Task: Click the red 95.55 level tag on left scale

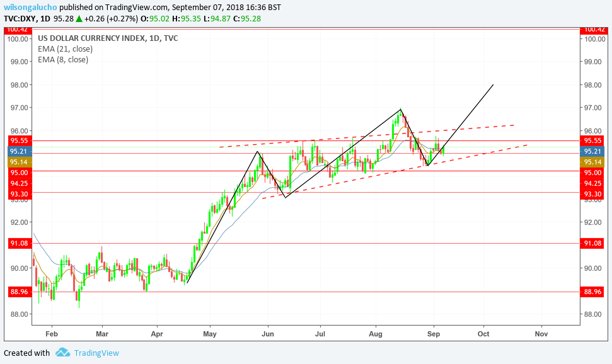Action: pos(19,140)
